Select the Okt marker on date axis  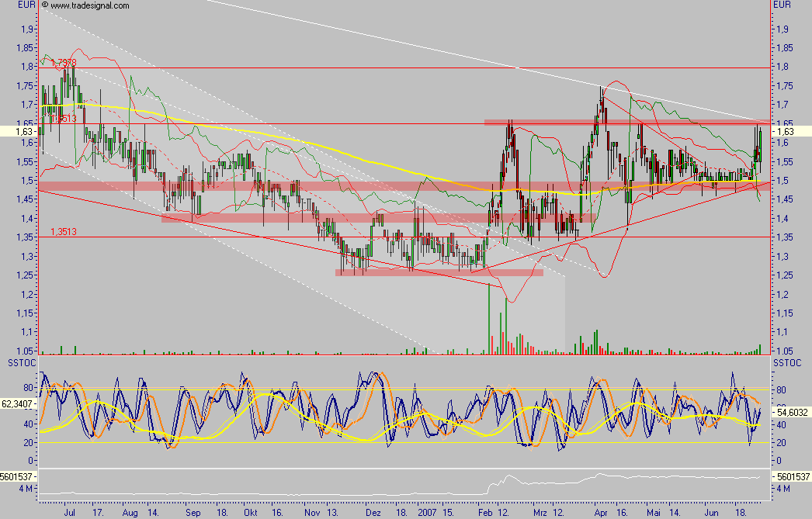(x=250, y=512)
